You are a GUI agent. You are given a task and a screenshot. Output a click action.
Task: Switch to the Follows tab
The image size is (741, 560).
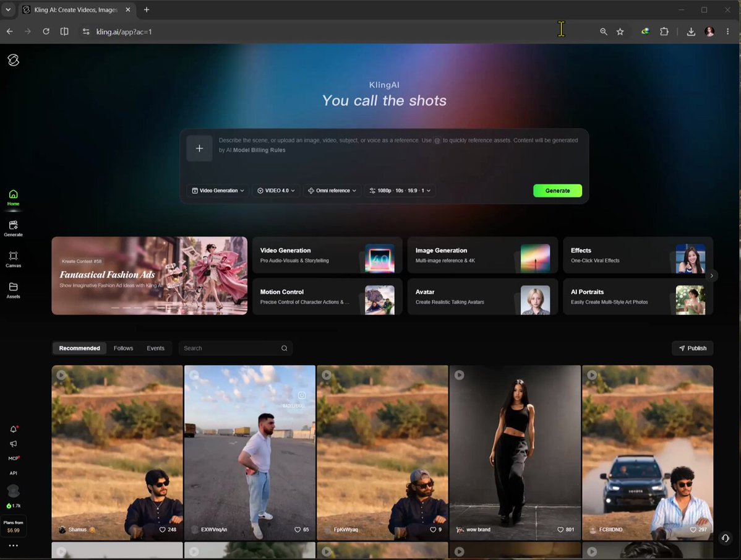coord(123,348)
